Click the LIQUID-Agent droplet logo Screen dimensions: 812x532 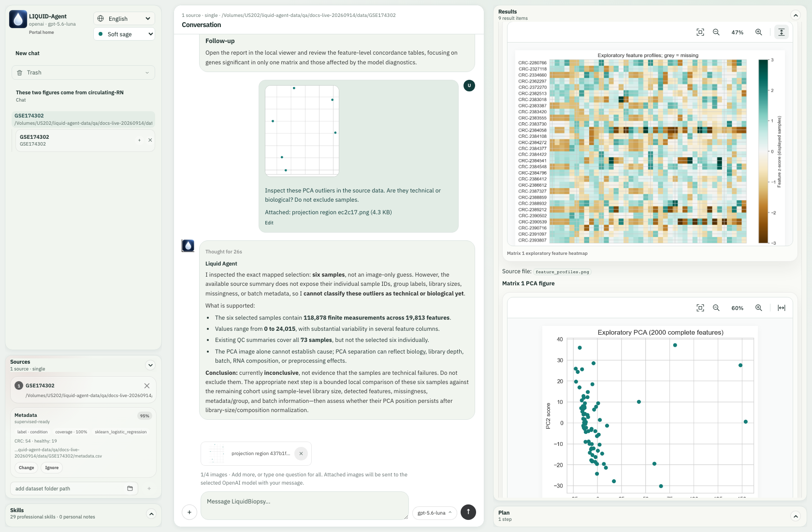(x=18, y=19)
